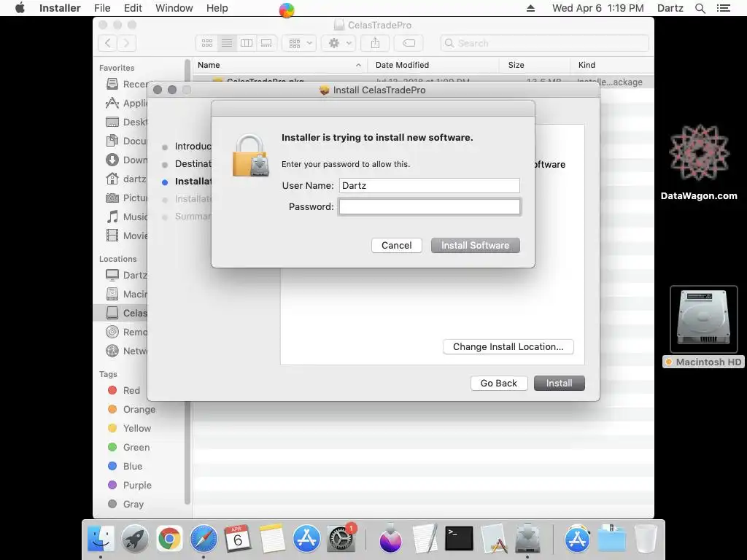Image resolution: width=747 pixels, height=560 pixels.
Task: Sort by Kind column header
Action: point(612,65)
